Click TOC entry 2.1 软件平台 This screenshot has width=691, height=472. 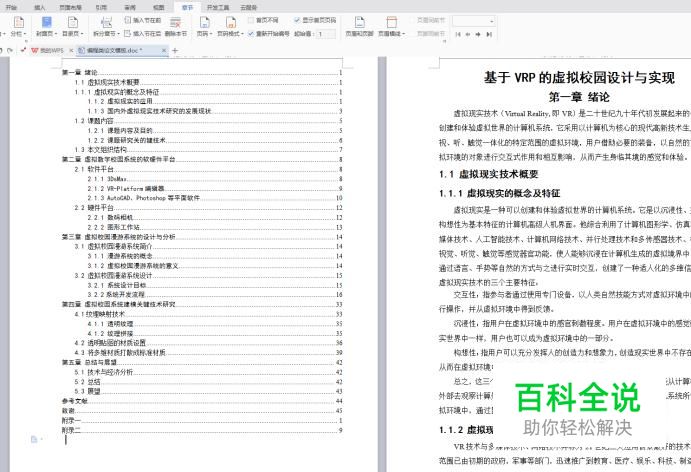coord(208,169)
